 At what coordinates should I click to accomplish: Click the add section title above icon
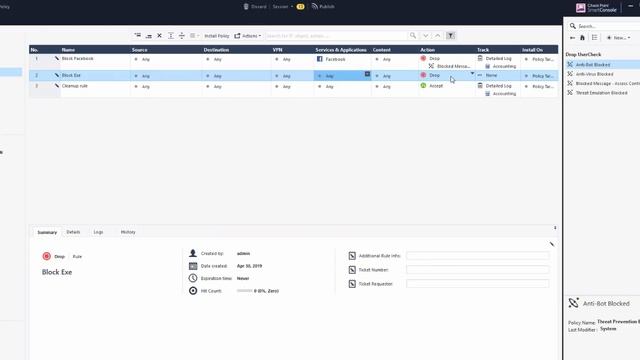(171, 36)
